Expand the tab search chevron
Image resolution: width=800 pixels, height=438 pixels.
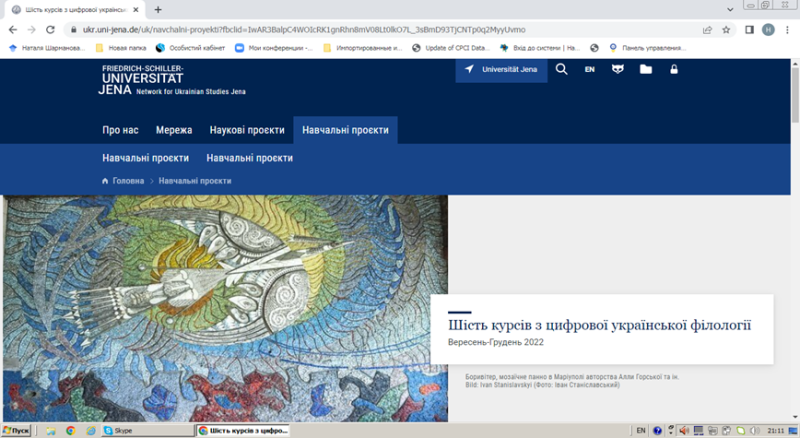pos(730,10)
